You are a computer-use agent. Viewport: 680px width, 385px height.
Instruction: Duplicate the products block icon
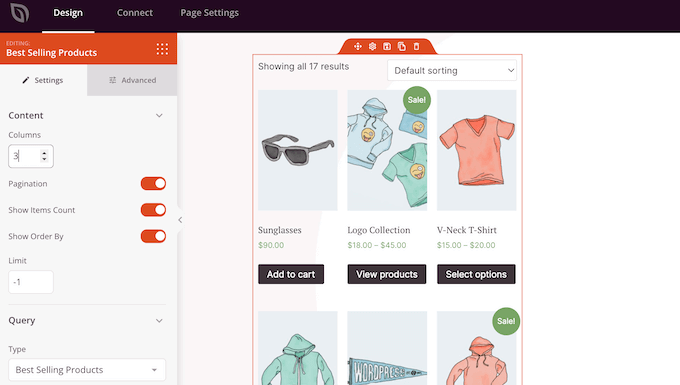402,46
